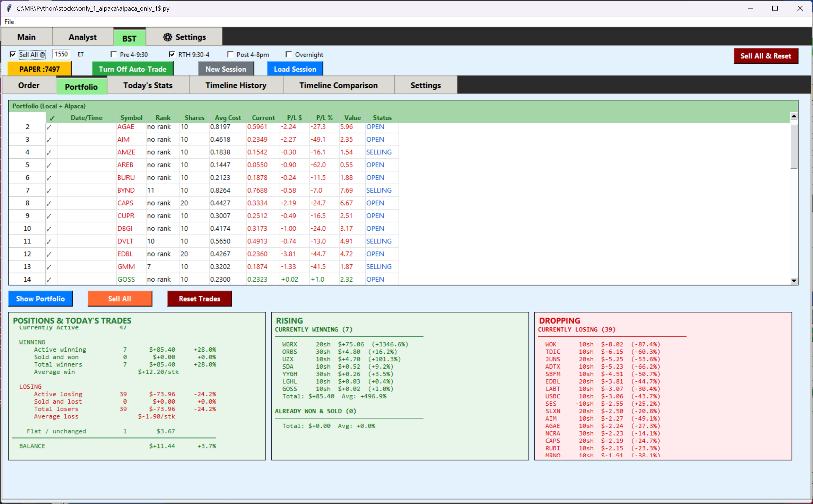The height and width of the screenshot is (504, 813).
Task: Toggle the checkmark for AGAE row
Action: click(49, 127)
